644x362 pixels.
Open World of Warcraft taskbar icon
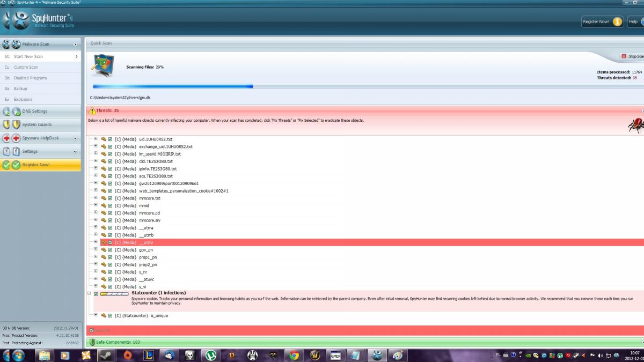pyautogui.click(x=314, y=354)
